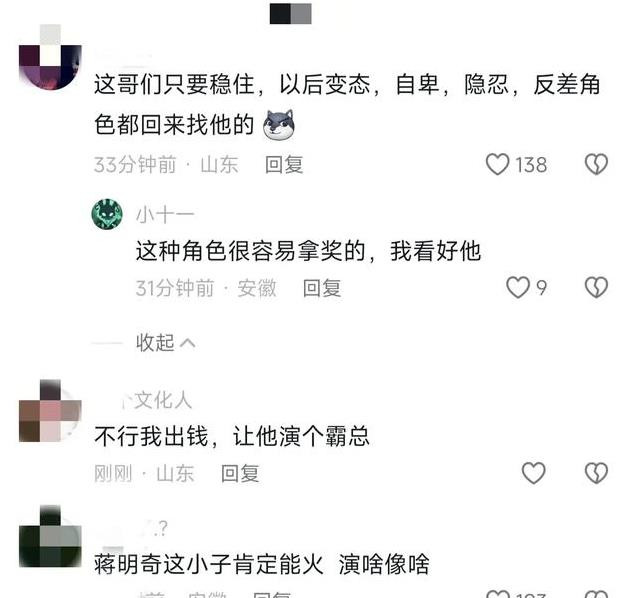636x598 pixels.
Task: Select the comment text 这种角色很容易拿奖的
Action: click(x=251, y=251)
